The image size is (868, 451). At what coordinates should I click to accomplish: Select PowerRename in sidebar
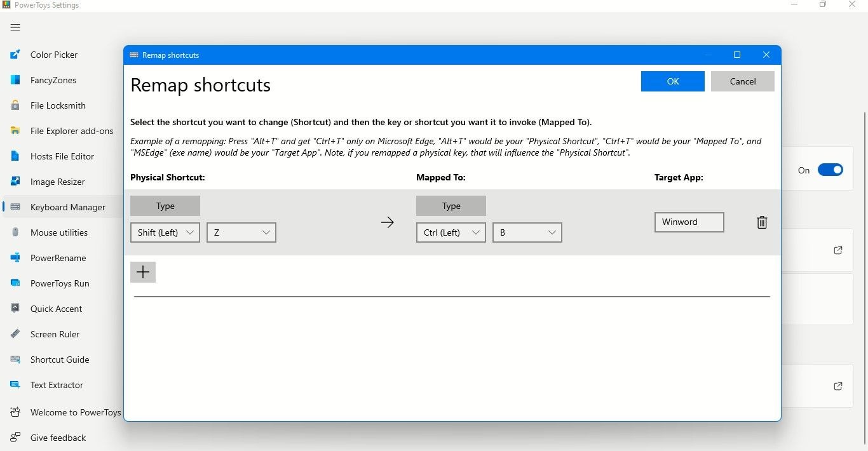click(58, 258)
